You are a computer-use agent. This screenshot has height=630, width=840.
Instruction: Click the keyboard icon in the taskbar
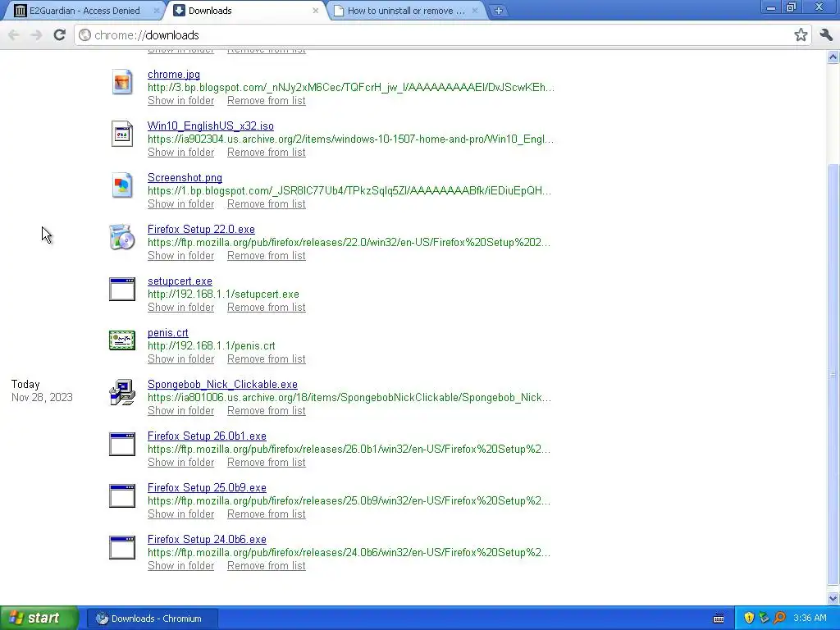(x=719, y=619)
